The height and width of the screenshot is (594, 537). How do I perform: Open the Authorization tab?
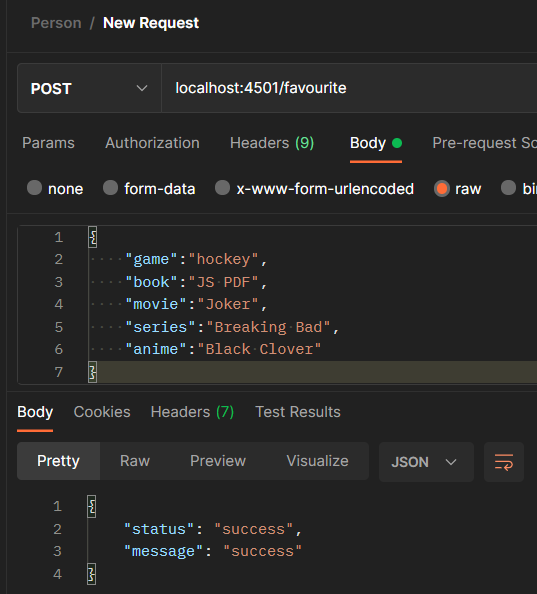(x=152, y=143)
